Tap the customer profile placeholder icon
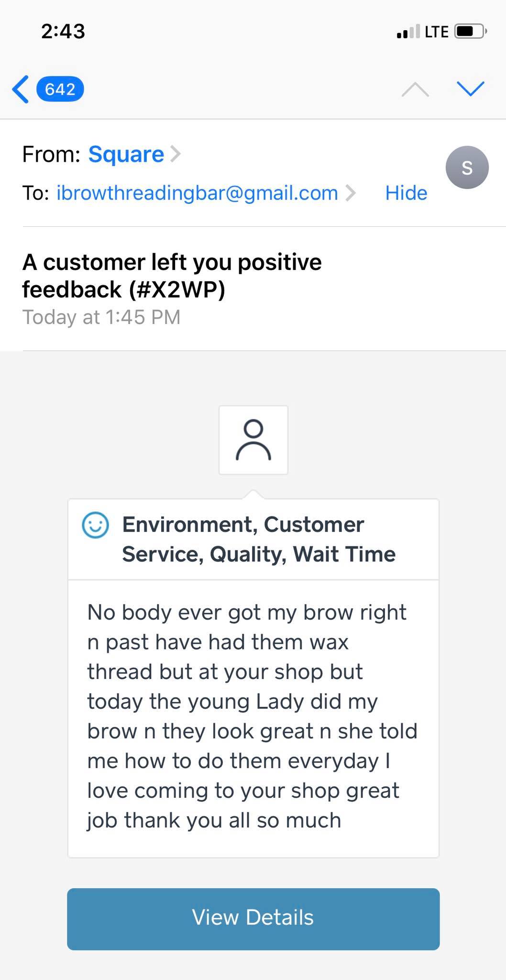506x980 pixels. coord(253,440)
